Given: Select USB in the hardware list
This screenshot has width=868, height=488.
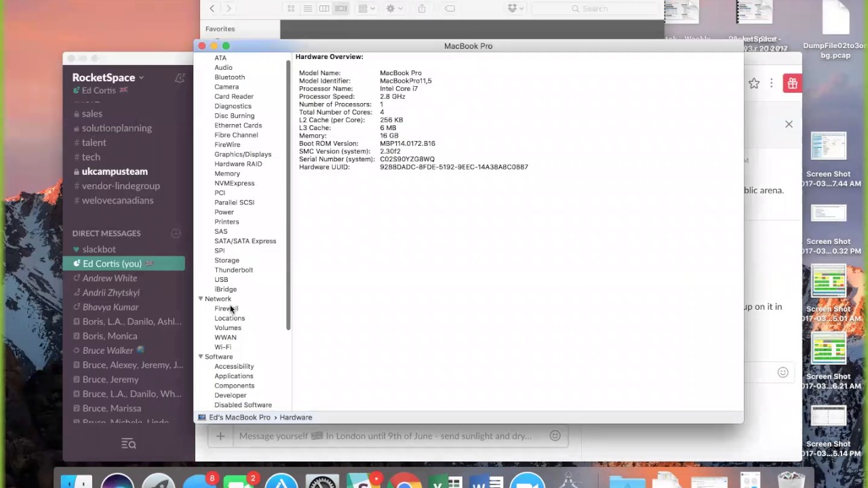Looking at the screenshot, I should click(x=221, y=279).
